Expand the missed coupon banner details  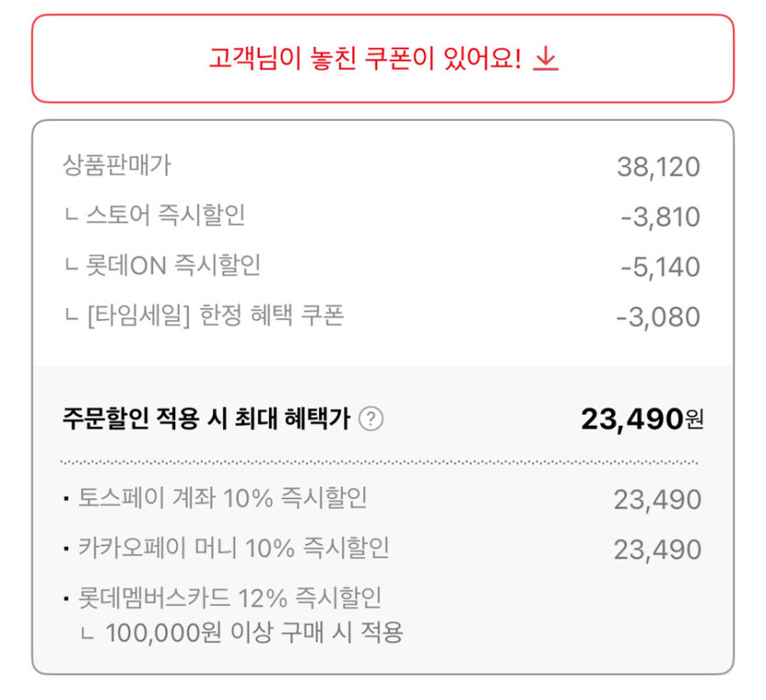[383, 60]
